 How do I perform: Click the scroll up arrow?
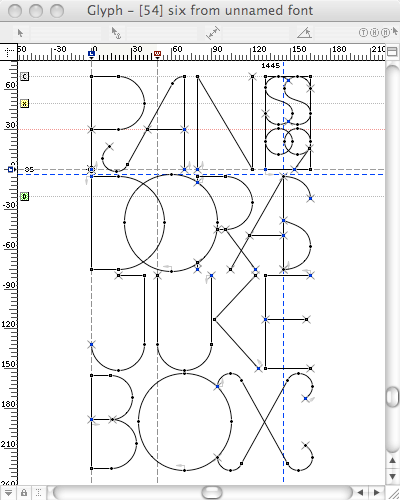[393, 461]
